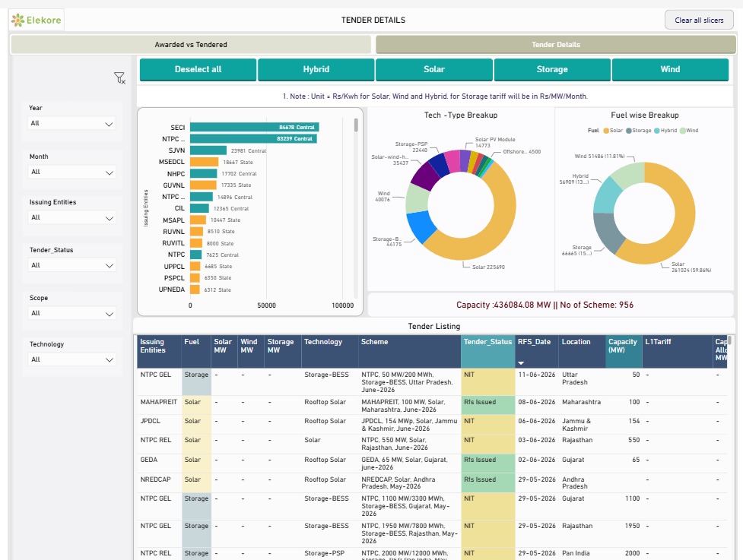This screenshot has width=743, height=560.
Task: Select the SECI bar in chart
Action: (255, 127)
